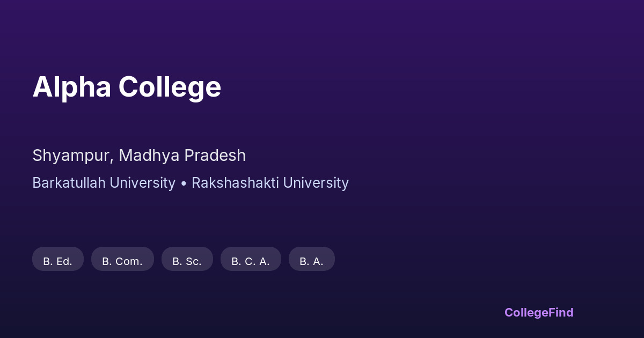Click the word "Barkatullah"
644x338 pixels.
[x=68, y=183]
